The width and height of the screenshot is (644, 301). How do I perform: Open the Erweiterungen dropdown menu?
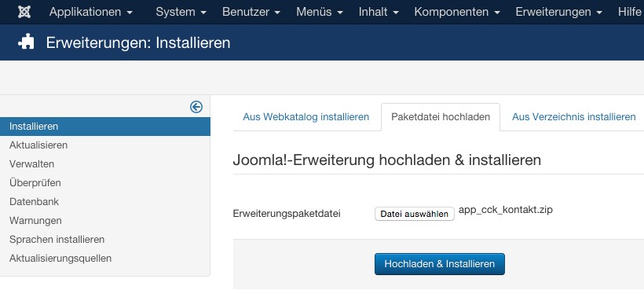coord(558,12)
